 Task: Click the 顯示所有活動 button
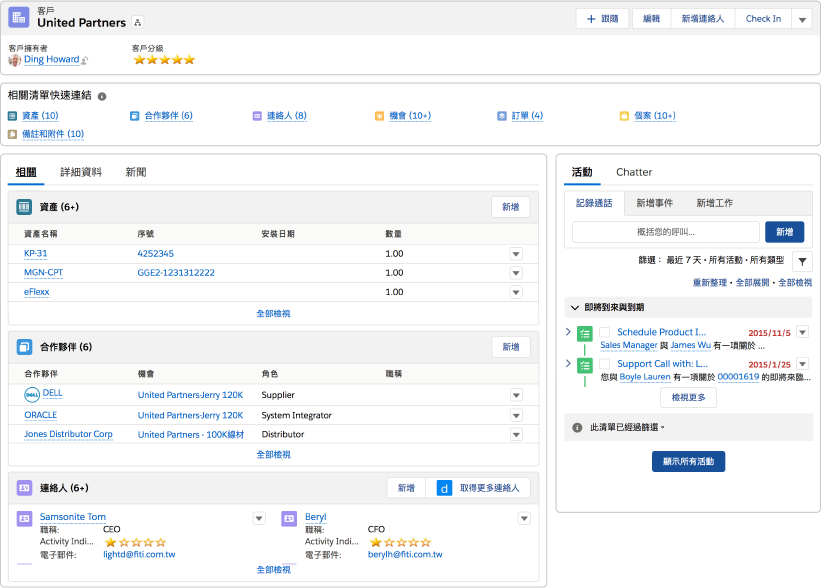(x=689, y=462)
